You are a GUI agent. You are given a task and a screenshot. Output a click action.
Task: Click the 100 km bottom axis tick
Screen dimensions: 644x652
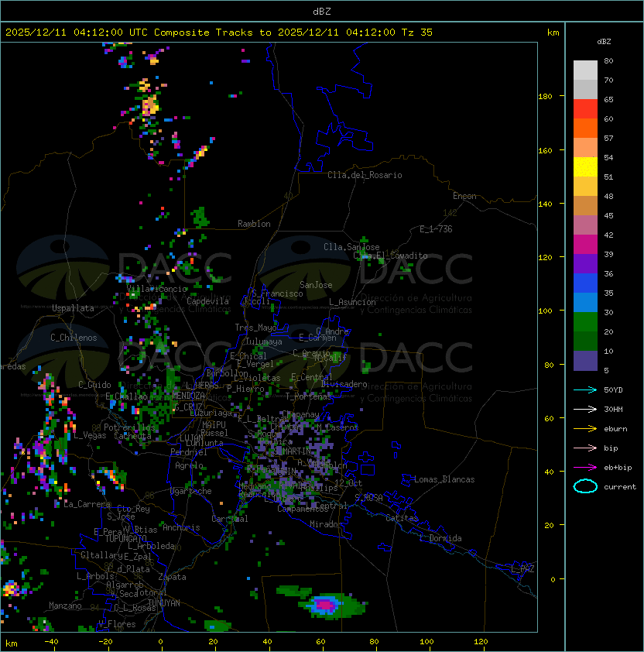[426, 642]
